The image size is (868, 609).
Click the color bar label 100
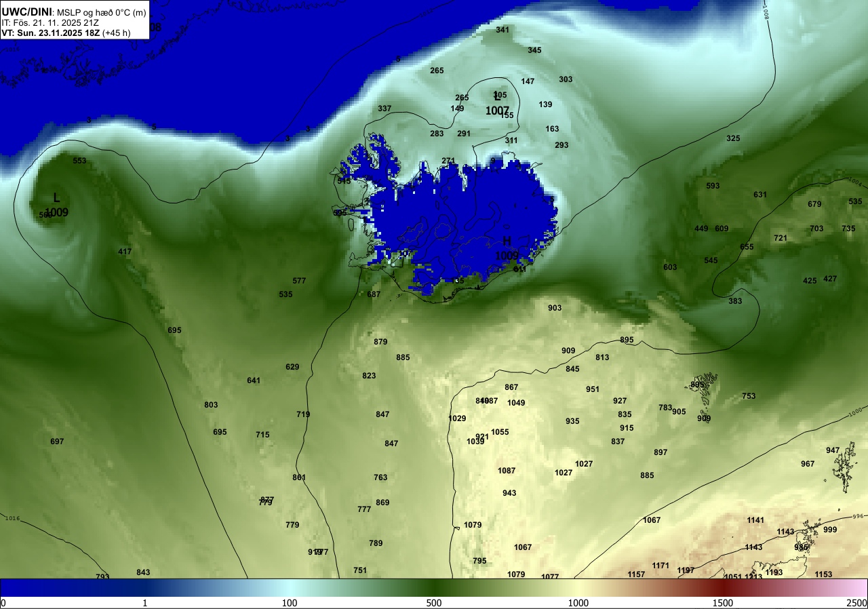pyautogui.click(x=290, y=603)
